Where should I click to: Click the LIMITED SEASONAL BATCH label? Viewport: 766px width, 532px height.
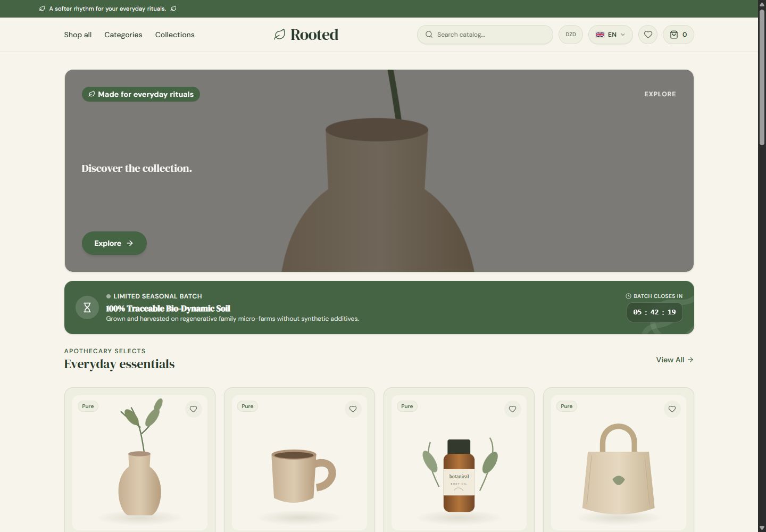[157, 296]
